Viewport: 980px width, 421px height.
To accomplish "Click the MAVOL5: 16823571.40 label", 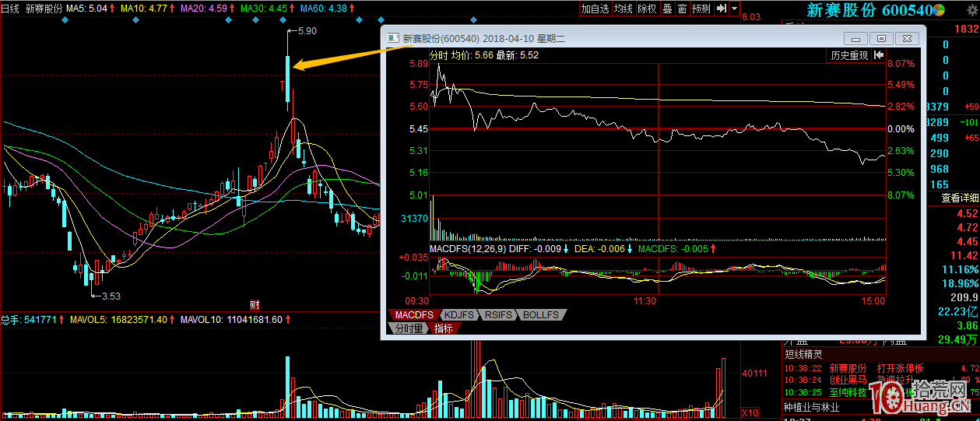I will point(118,320).
